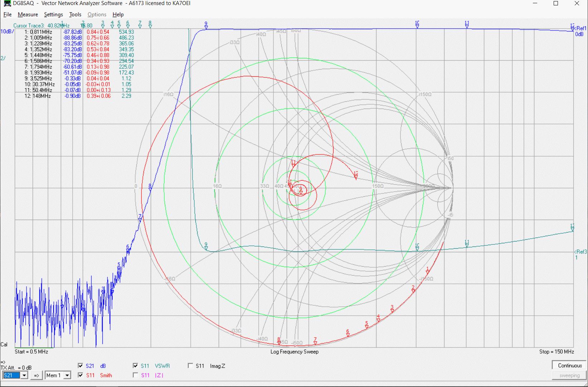Open the Tools menu
Image resolution: width=588 pixels, height=387 pixels.
[x=75, y=14]
